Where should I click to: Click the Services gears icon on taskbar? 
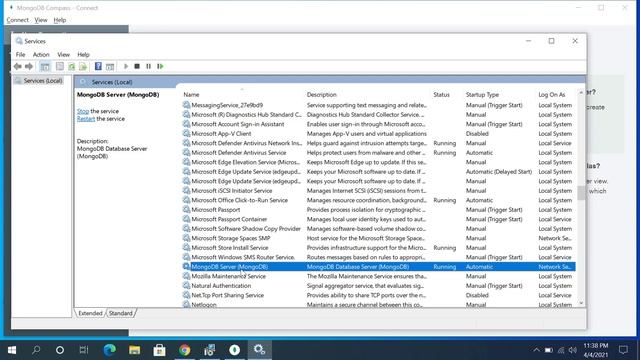(x=260, y=350)
